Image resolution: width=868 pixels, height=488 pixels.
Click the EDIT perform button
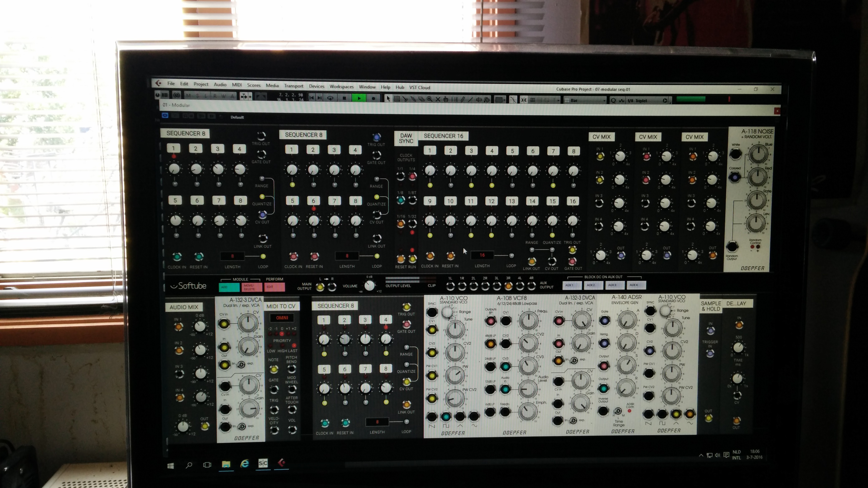pyautogui.click(x=275, y=287)
